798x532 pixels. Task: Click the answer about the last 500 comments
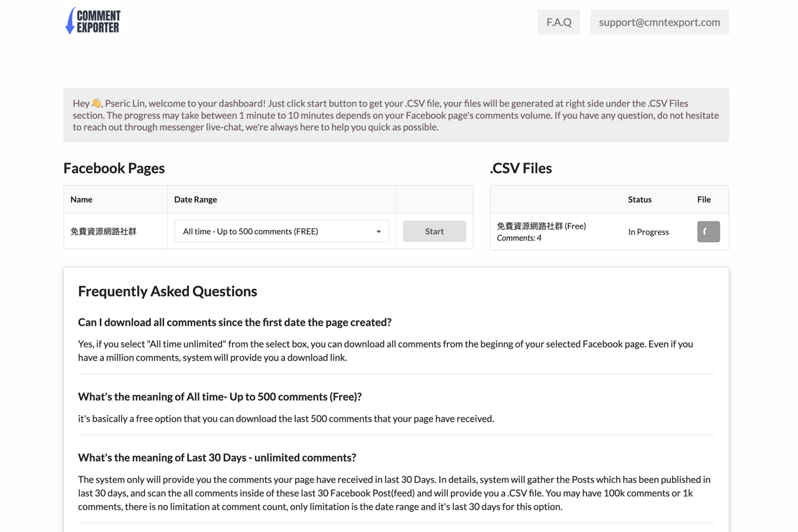(x=286, y=419)
